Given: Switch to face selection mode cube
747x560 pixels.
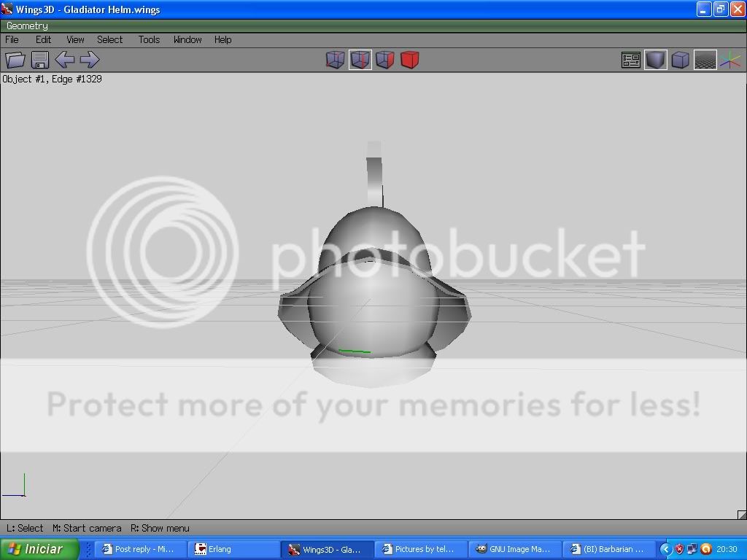Looking at the screenshot, I should (384, 60).
